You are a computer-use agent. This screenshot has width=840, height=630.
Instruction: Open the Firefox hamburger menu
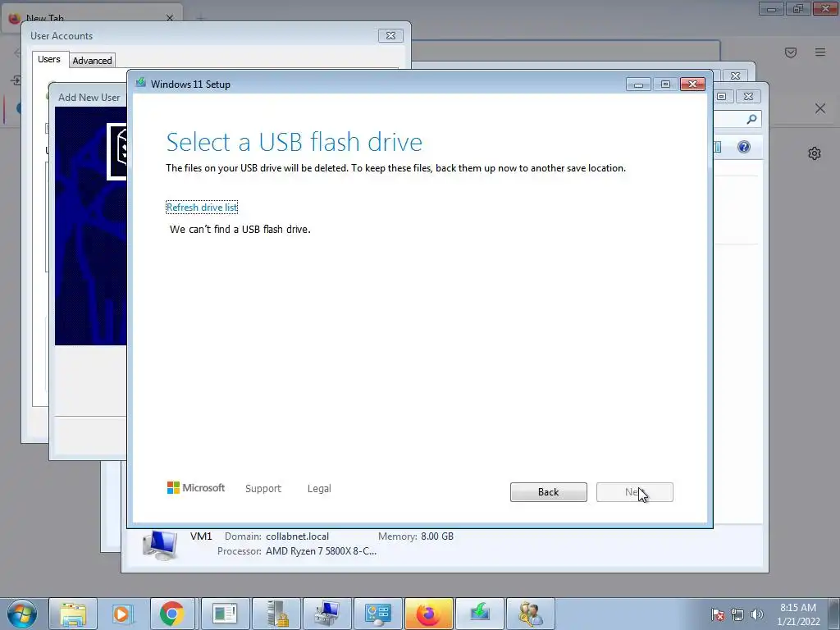(820, 52)
